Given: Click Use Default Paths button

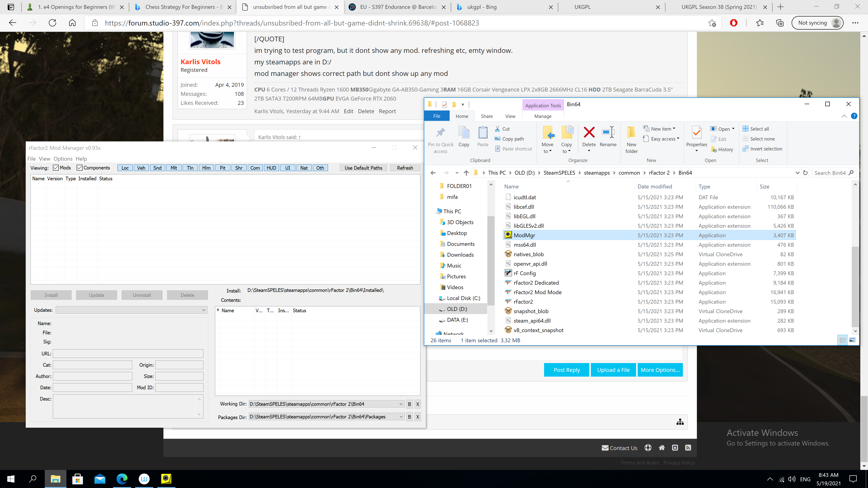Looking at the screenshot, I should coord(363,168).
